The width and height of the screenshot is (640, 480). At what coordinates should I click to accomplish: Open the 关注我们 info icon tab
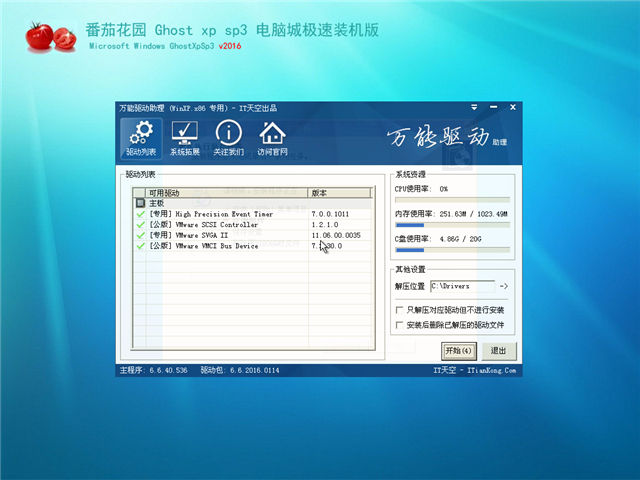click(x=229, y=139)
